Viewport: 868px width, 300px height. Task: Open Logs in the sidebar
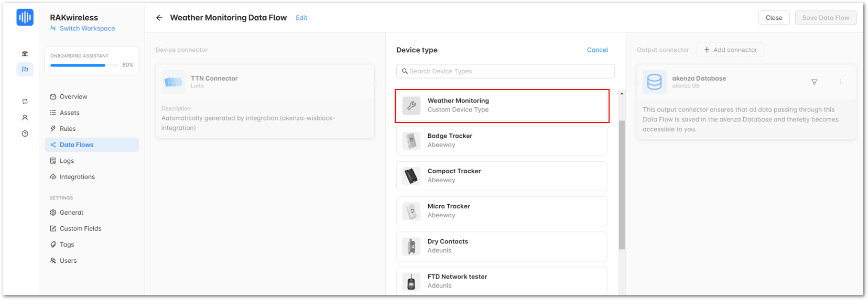click(92, 161)
